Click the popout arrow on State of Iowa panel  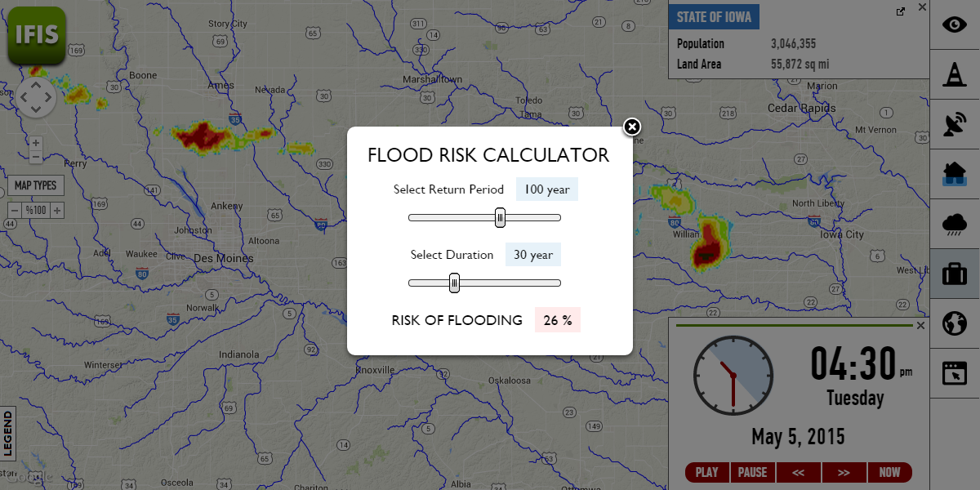click(x=900, y=11)
